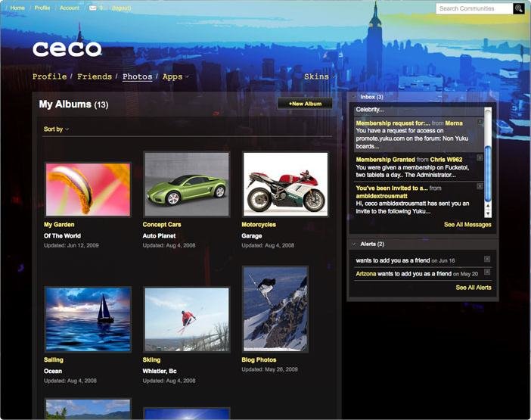Click sender name ambidextrousmatt
The height and width of the screenshot is (420, 531).
[381, 196]
